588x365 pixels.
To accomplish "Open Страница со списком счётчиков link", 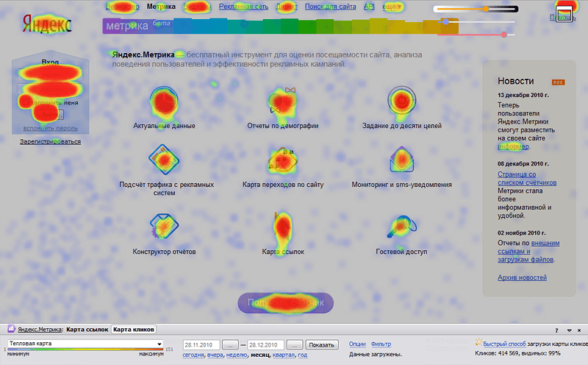I will [527, 178].
